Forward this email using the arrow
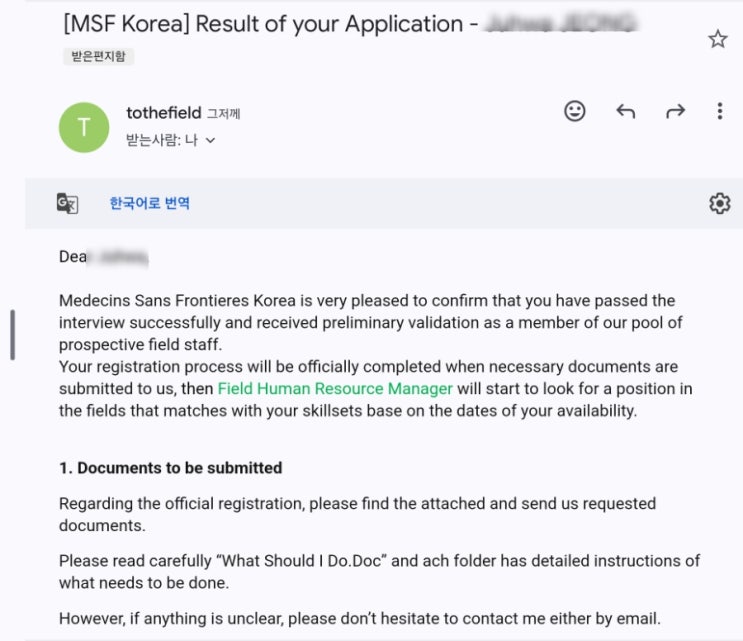The image size is (743, 641). pyautogui.click(x=676, y=111)
